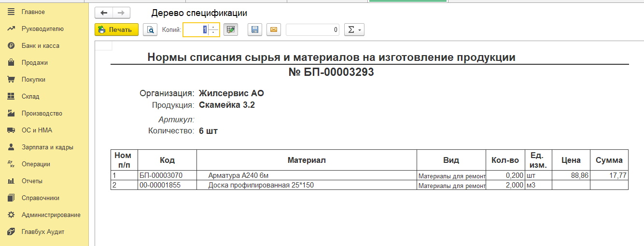This screenshot has height=246, width=644.
Task: Click the Материал column header
Action: click(x=307, y=160)
